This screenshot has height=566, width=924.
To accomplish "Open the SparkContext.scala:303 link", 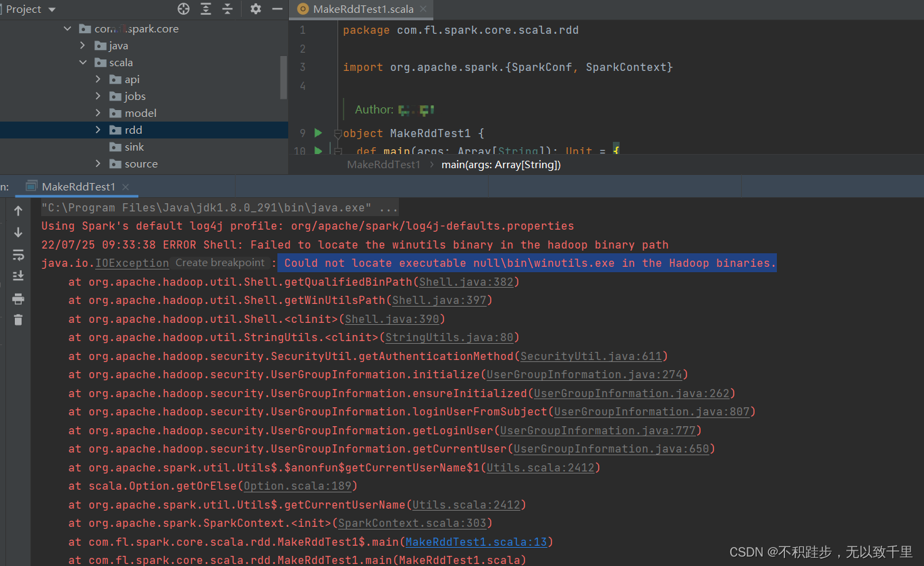I will click(x=412, y=523).
